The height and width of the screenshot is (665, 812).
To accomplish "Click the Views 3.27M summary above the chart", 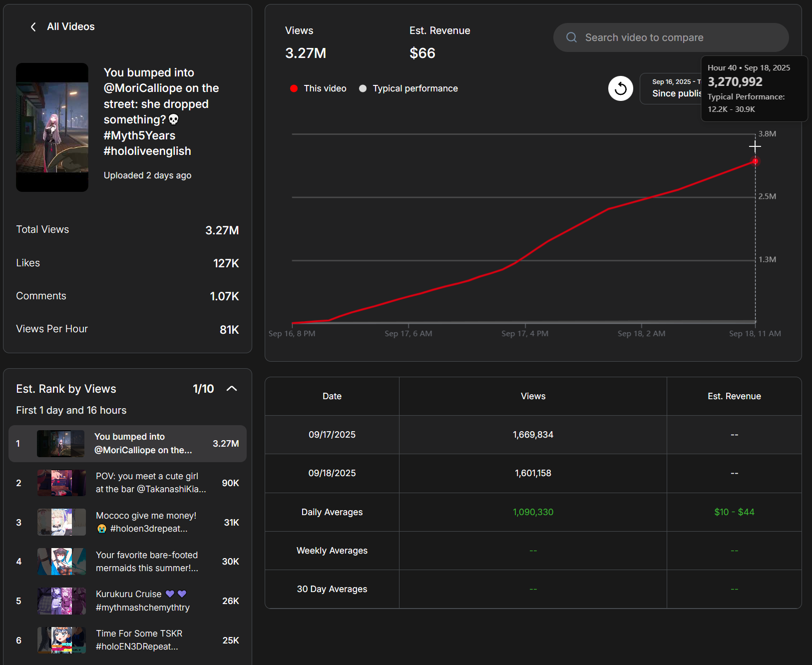I will [306, 42].
